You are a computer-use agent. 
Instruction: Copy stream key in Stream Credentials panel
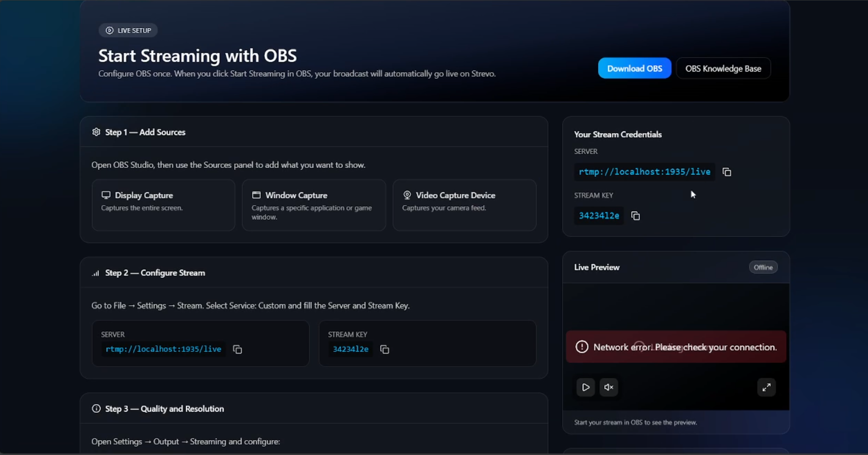636,216
